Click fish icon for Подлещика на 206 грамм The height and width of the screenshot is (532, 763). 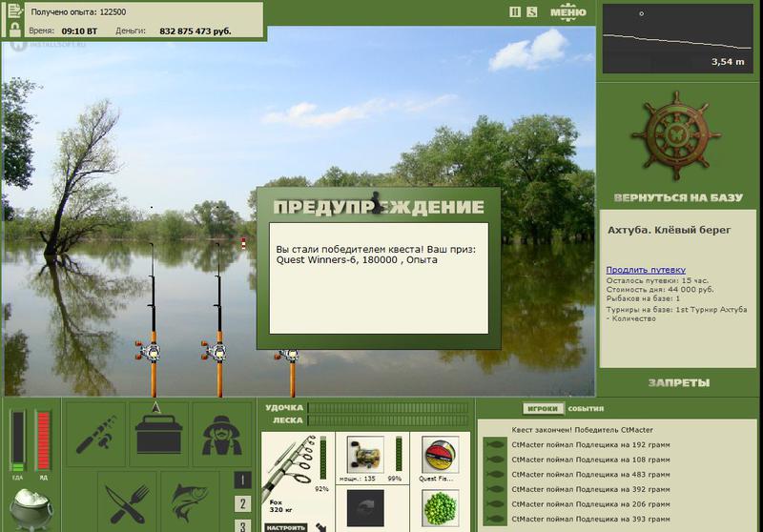coord(495,504)
